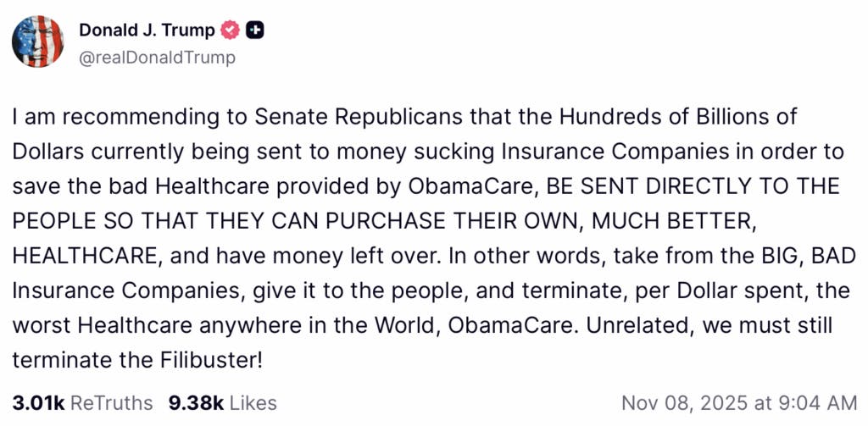Open the @realDonaldTrump handle link
868x426 pixels.
(157, 58)
